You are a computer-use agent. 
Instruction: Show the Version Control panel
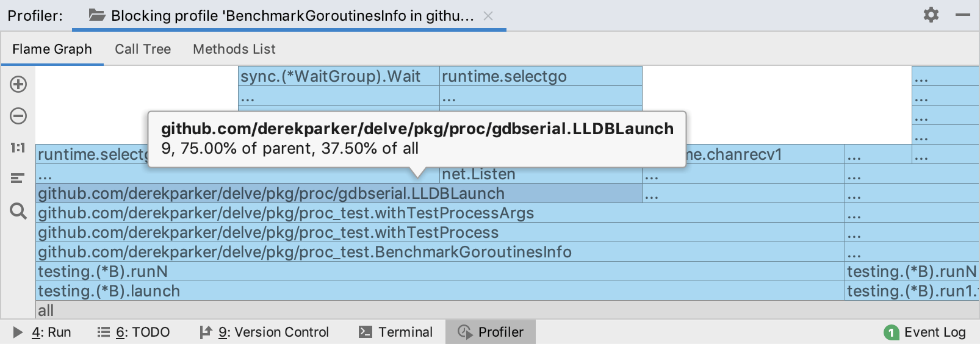coord(264,332)
